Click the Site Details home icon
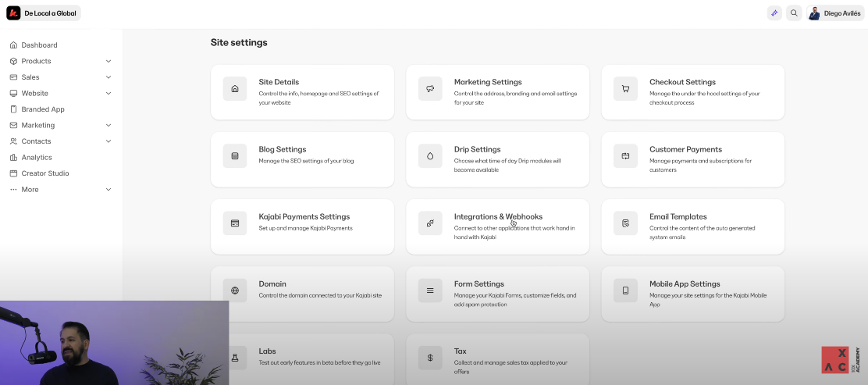This screenshot has height=385, width=868. 235,89
